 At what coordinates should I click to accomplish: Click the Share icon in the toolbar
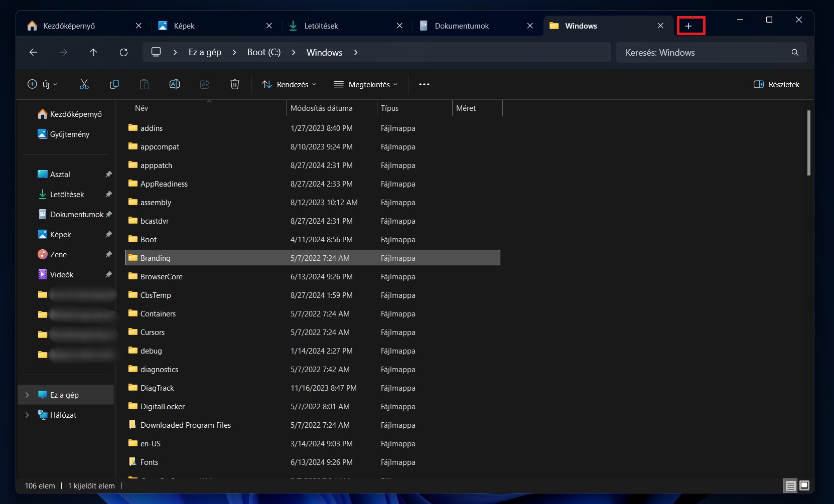205,84
